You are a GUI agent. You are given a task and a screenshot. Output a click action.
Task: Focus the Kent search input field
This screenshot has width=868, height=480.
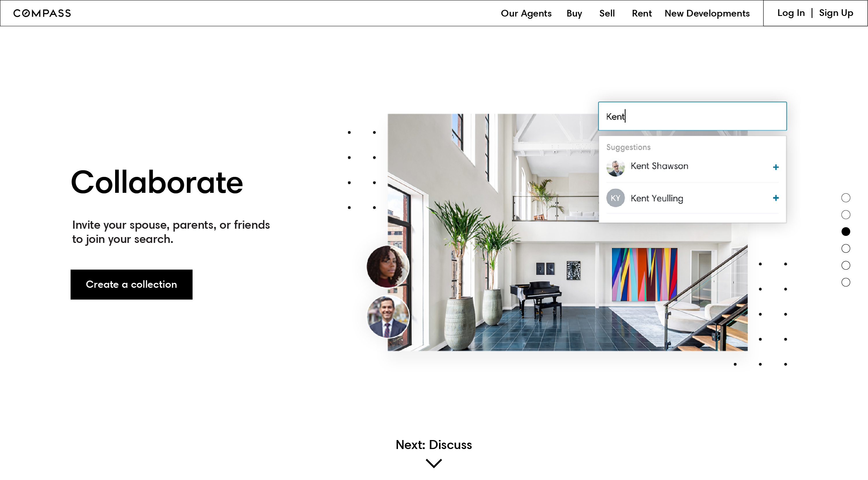(x=692, y=116)
